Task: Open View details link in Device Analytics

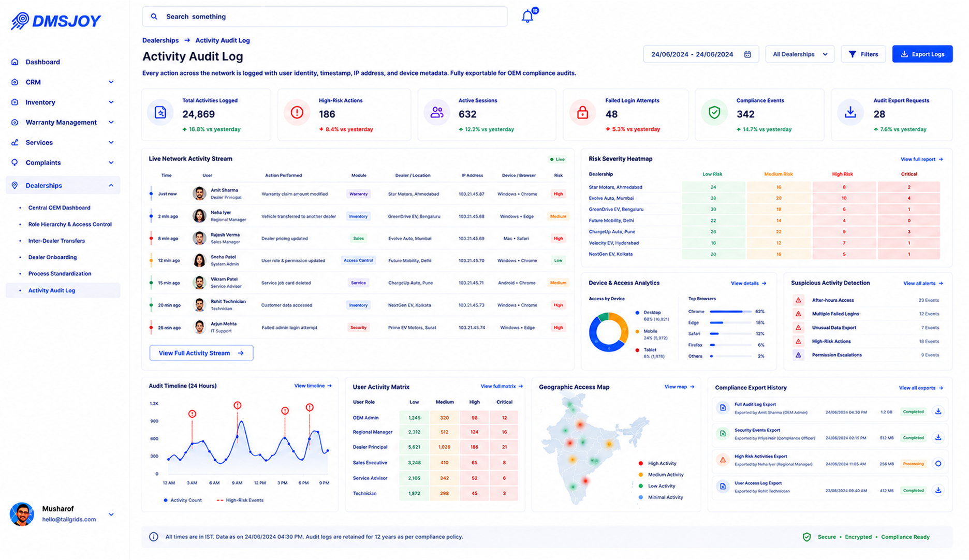Action: click(x=748, y=284)
